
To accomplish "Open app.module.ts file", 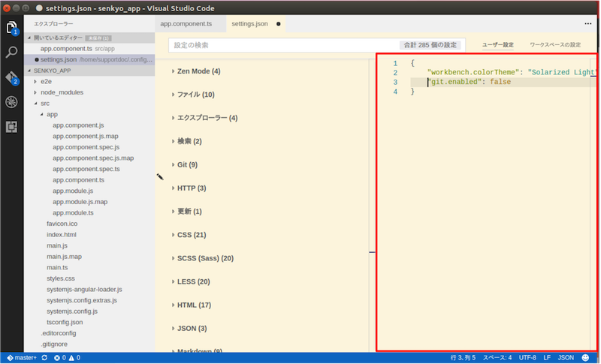I will point(73,212).
